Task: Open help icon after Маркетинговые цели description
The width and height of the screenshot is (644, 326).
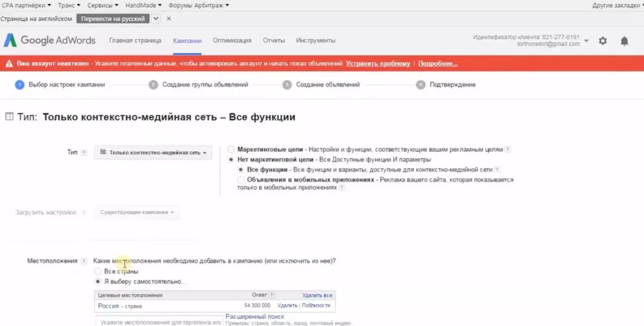Action: tap(508, 150)
